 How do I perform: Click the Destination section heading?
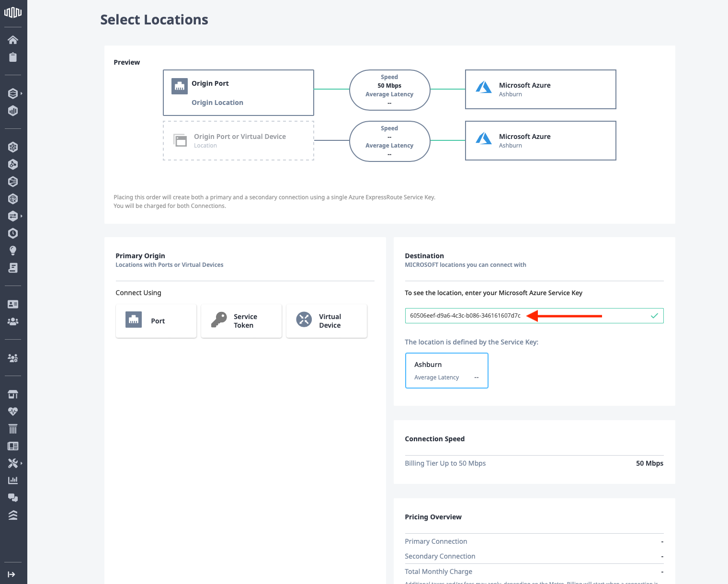tap(424, 256)
